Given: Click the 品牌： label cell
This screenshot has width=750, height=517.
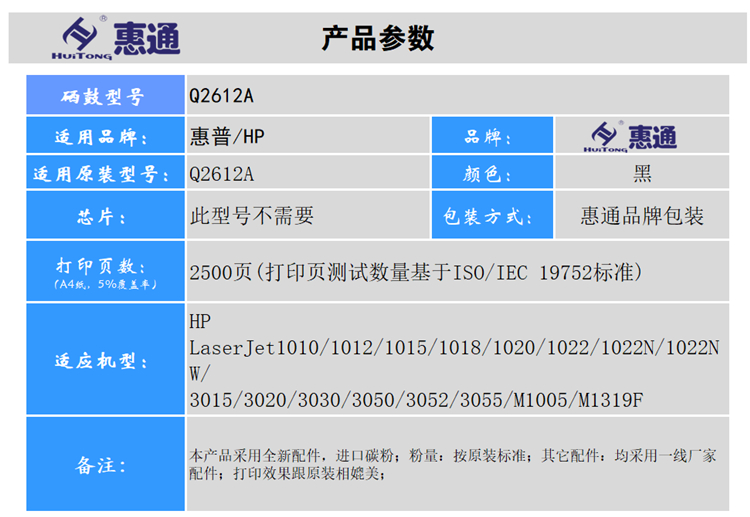Looking at the screenshot, I should point(492,135).
